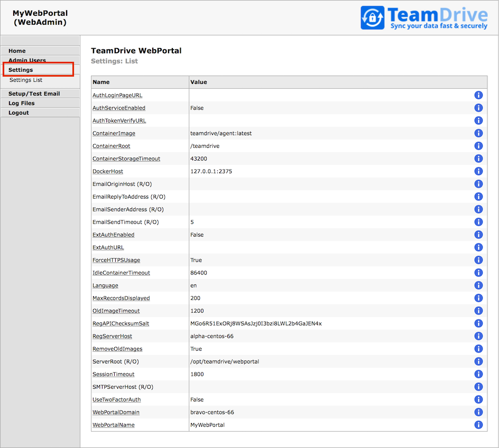499x448 pixels.
Task: Open OldImageTimeout setting link
Action: [x=116, y=311]
